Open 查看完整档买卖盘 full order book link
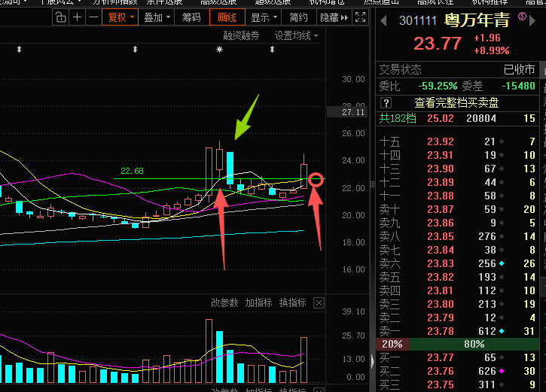Viewport: 546px width, 392px height. click(456, 103)
